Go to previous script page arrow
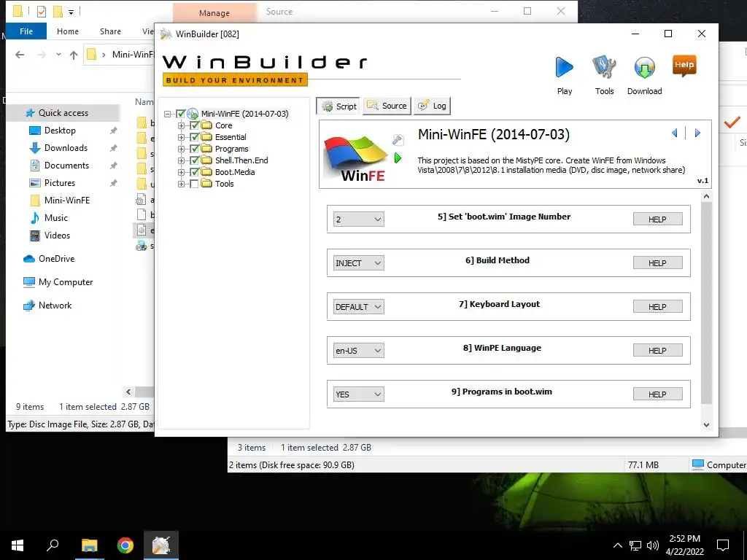This screenshot has height=560, width=747. [675, 133]
